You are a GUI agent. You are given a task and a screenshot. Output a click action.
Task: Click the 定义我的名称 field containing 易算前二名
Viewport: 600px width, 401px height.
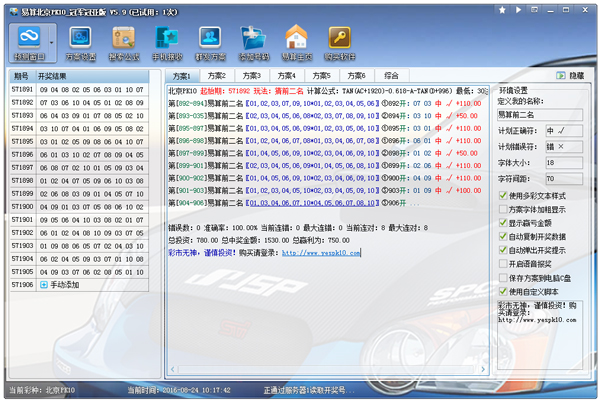(x=540, y=114)
